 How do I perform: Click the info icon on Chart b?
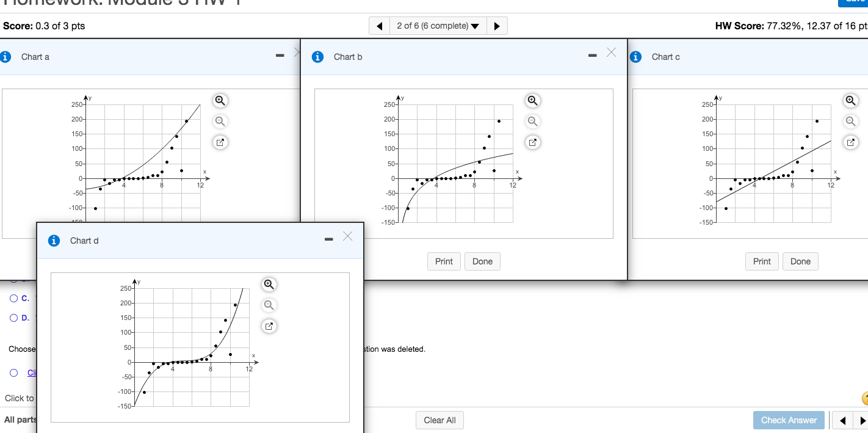pyautogui.click(x=317, y=56)
